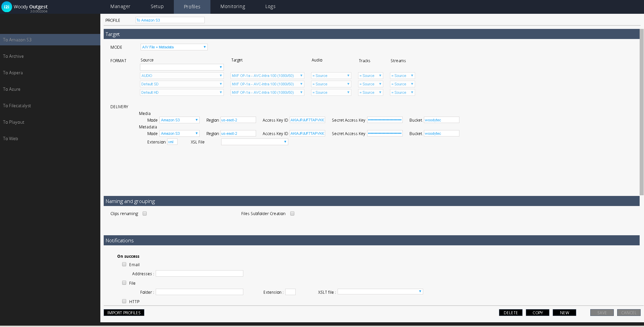Screen dimensions: 644x327
Task: Click the SAVE button
Action: 602,313
